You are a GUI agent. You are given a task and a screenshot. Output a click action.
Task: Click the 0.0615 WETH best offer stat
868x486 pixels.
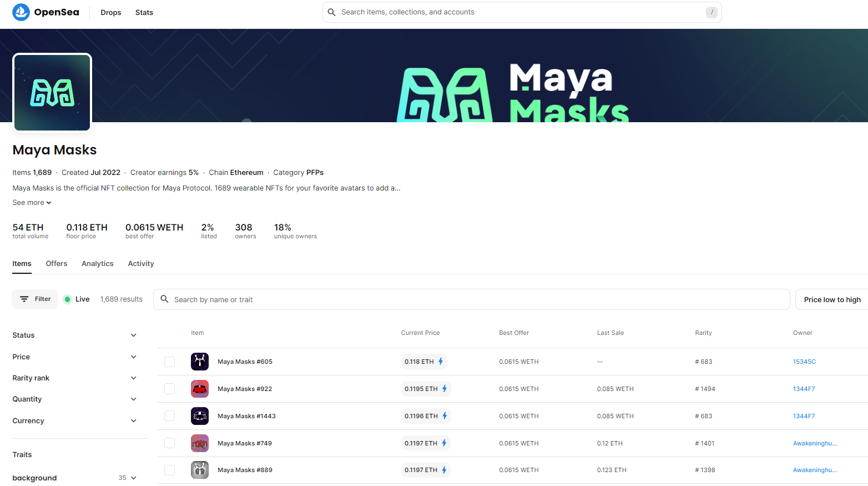pyautogui.click(x=154, y=231)
